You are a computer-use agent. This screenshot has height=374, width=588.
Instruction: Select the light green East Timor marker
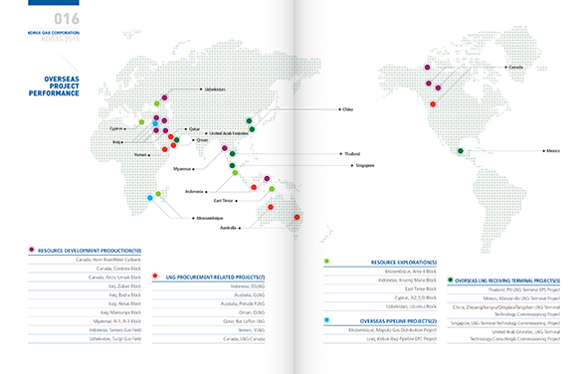point(272,189)
